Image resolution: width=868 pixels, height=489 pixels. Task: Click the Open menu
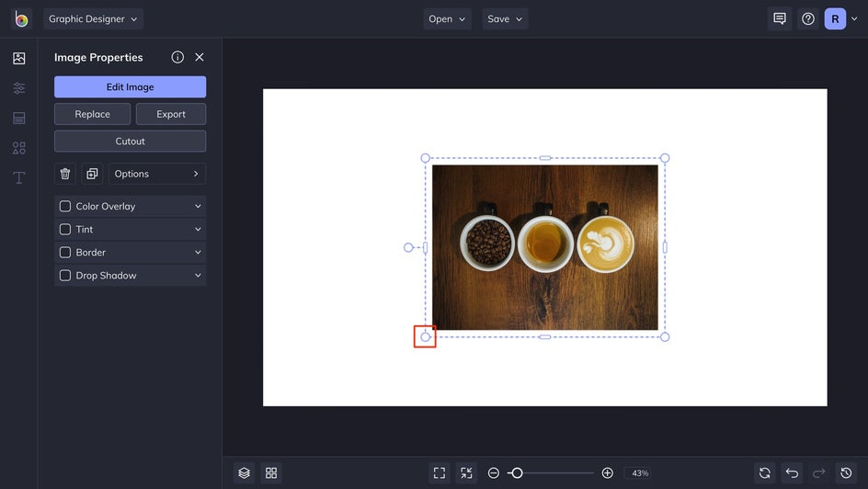point(447,19)
